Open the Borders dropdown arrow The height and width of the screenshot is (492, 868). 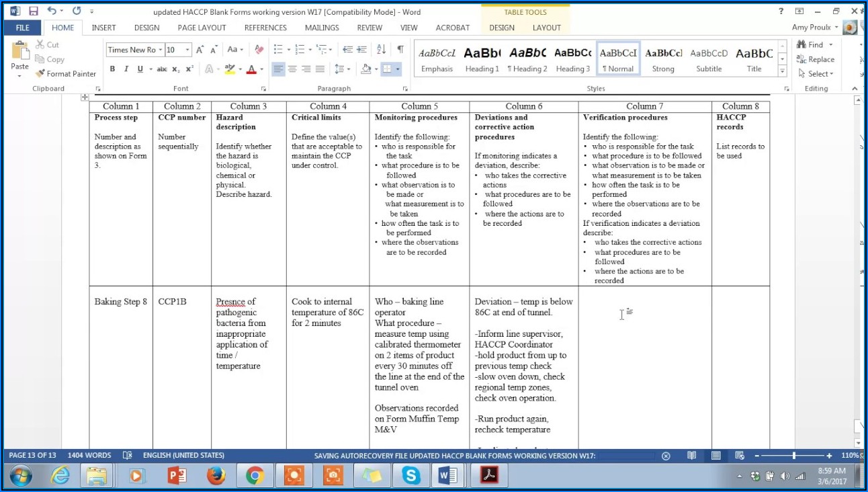pos(398,69)
